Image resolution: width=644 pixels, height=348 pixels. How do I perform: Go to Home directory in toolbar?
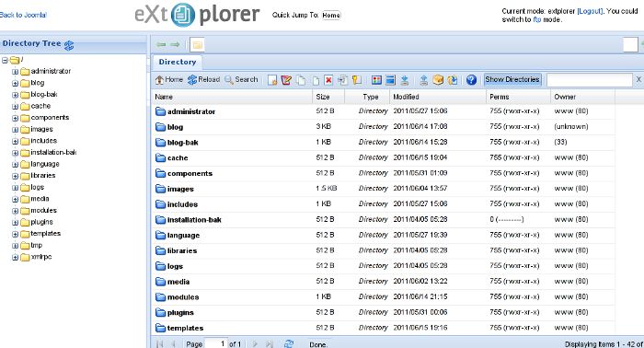pos(168,80)
